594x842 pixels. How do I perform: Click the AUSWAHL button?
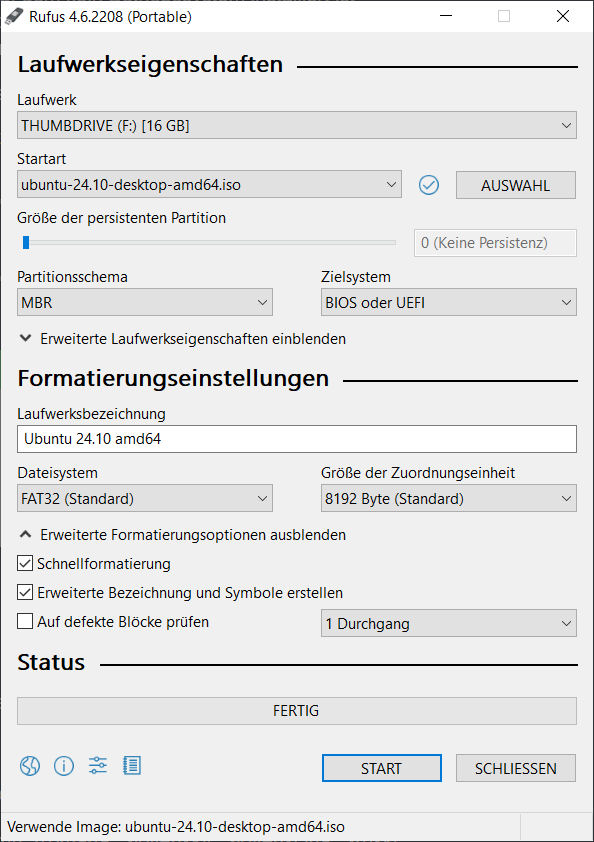[x=516, y=185]
